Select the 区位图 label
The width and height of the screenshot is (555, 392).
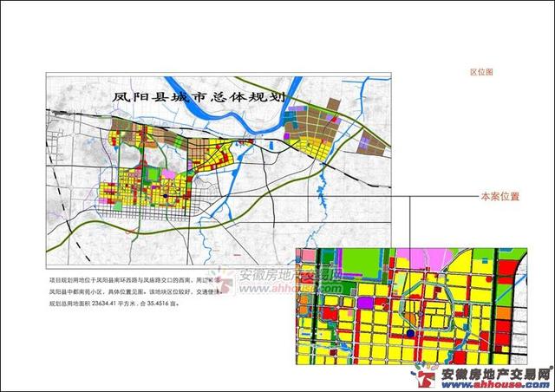click(481, 75)
